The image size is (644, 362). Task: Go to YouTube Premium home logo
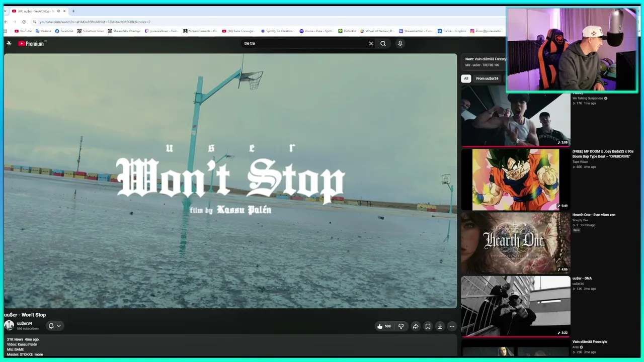(x=31, y=44)
